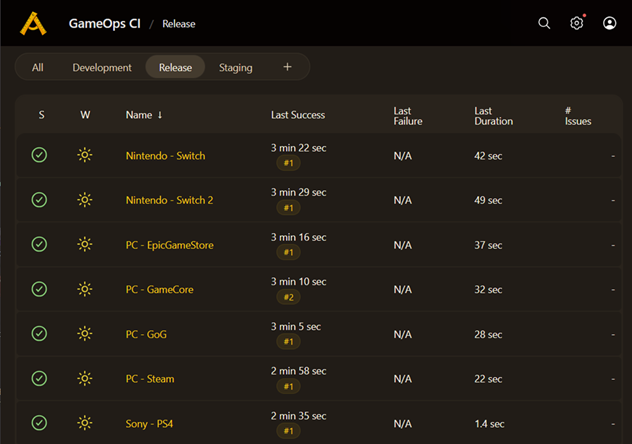Click sunny weather icon for PC - GameCore

pyautogui.click(x=85, y=289)
